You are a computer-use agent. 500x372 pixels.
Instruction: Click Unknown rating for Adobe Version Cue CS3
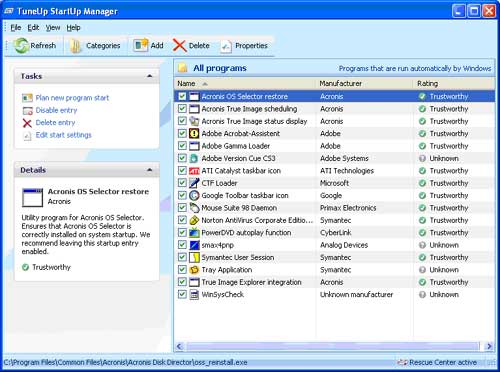tap(444, 158)
